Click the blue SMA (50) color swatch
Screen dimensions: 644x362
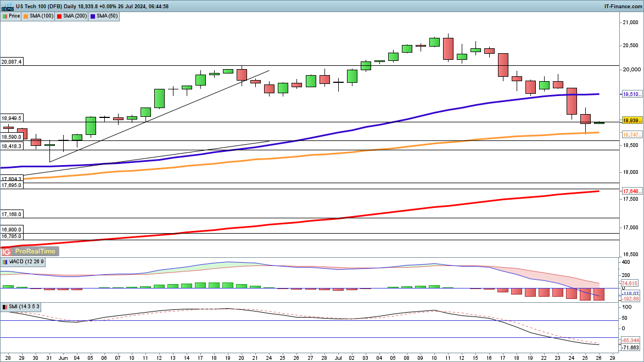(93, 16)
